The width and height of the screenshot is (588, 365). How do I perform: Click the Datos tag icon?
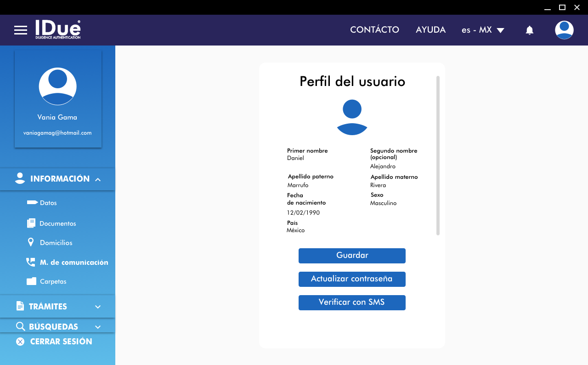point(32,202)
